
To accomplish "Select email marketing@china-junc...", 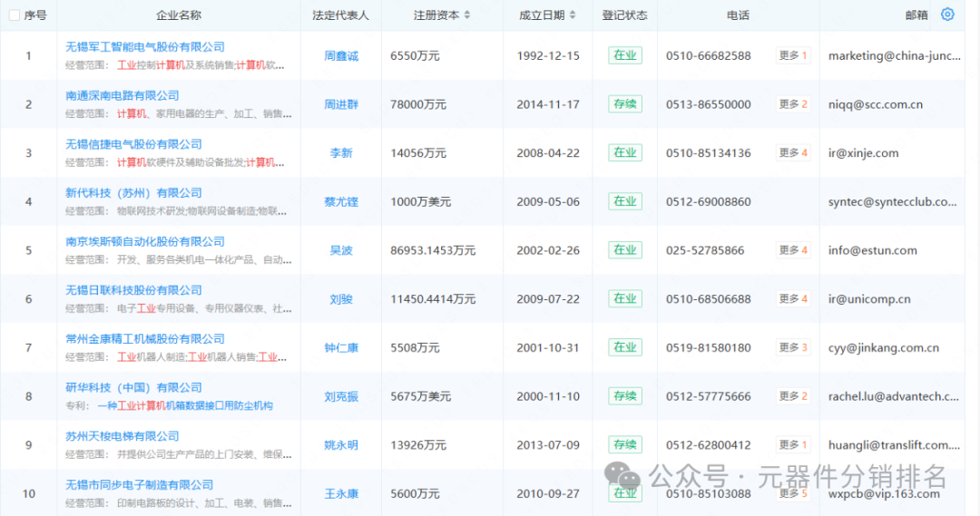I will [895, 56].
